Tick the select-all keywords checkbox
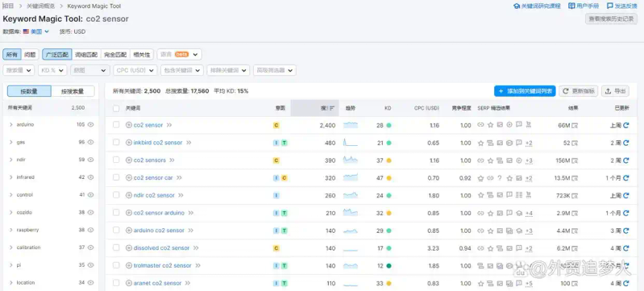This screenshot has height=291, width=644. pyautogui.click(x=116, y=108)
